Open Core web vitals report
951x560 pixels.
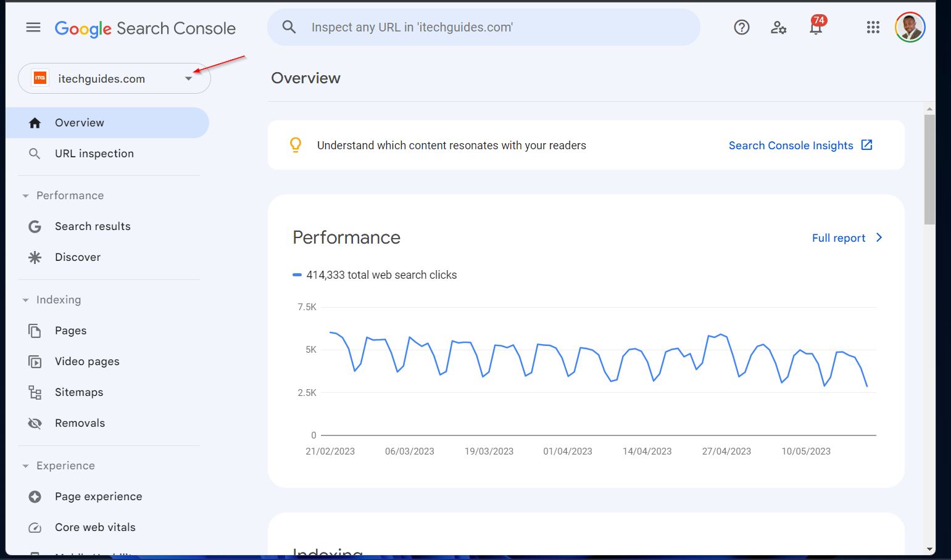tap(107, 527)
